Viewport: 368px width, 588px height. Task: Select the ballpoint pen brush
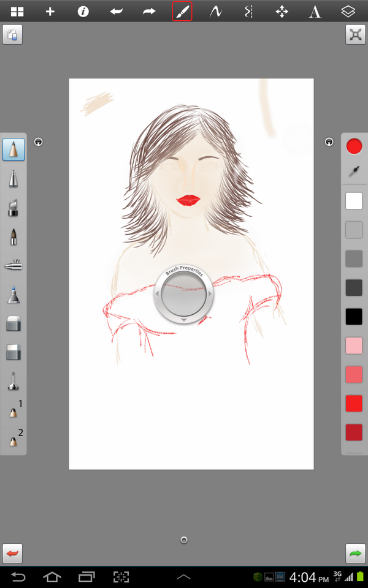coord(13,178)
